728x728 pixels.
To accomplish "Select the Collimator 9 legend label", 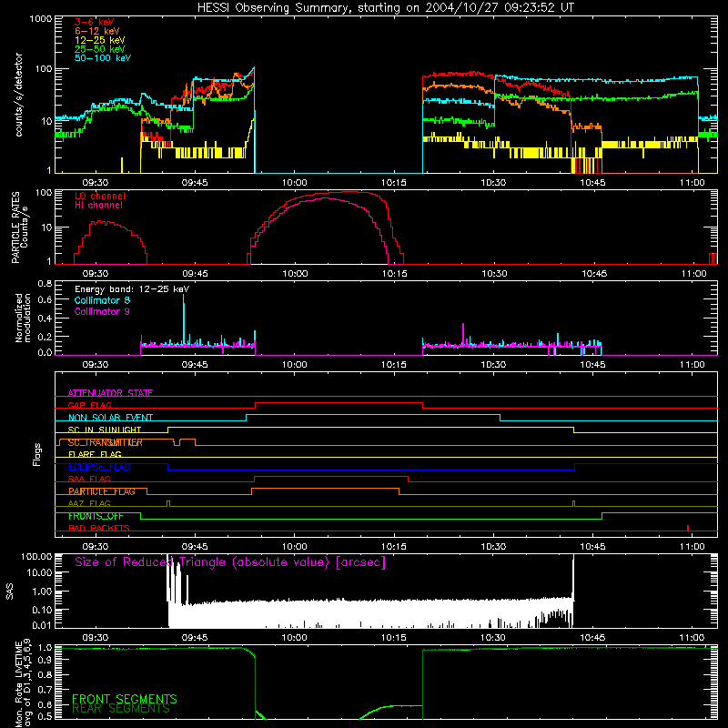I will click(x=102, y=311).
